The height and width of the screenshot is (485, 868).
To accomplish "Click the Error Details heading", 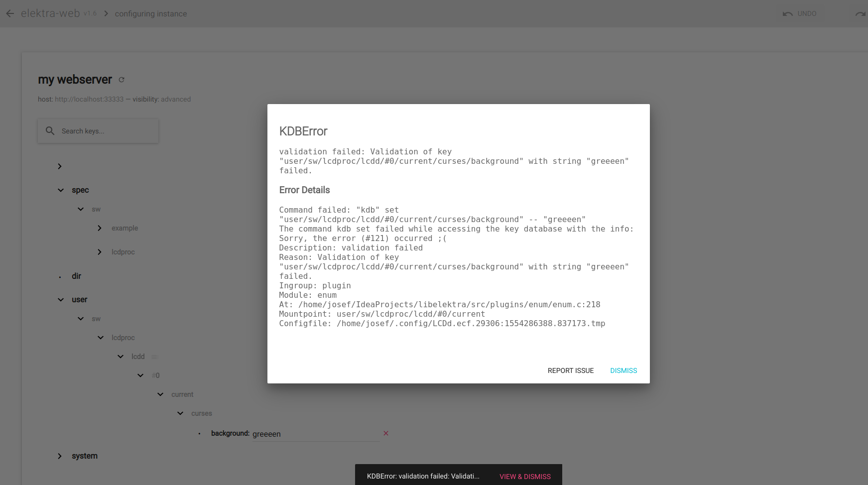I will pos(304,190).
